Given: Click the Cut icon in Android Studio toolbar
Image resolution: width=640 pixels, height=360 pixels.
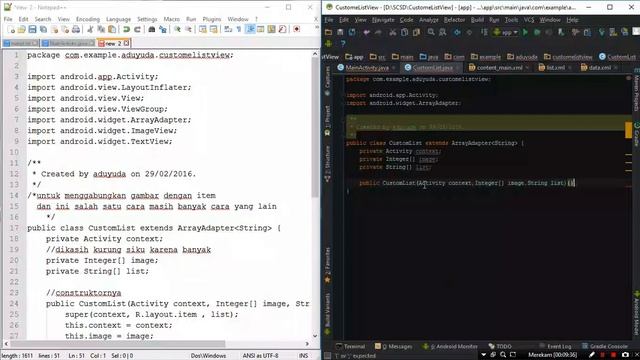Looking at the screenshot, I should tap(393, 32).
